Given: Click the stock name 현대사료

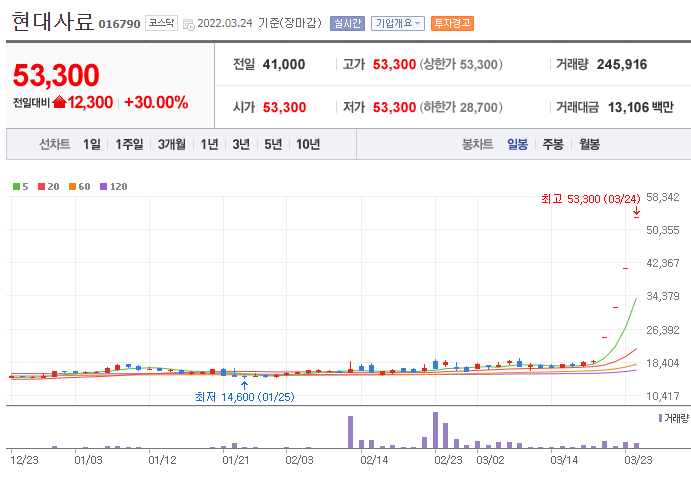Looking at the screenshot, I should 52,21.
